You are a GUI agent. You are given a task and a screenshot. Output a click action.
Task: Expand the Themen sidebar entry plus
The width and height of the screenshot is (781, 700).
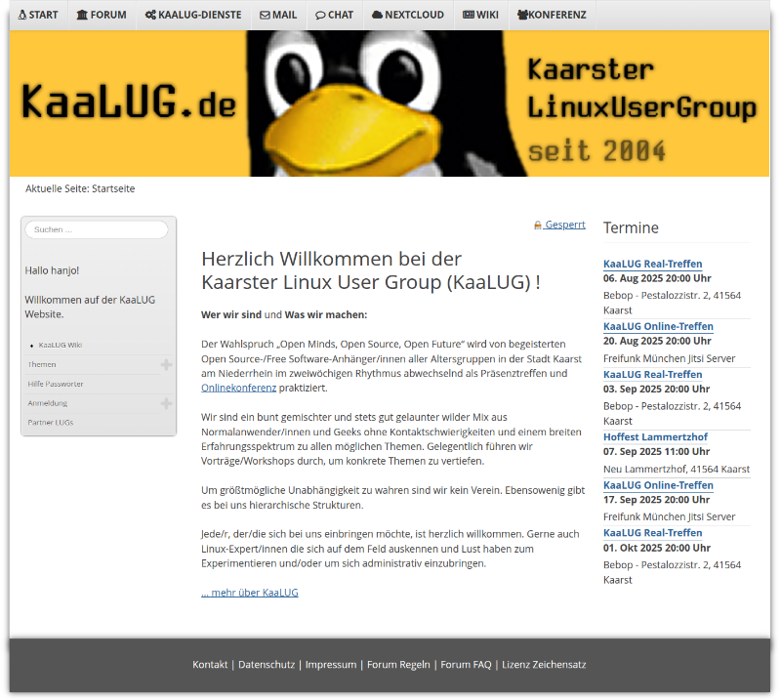(x=166, y=365)
